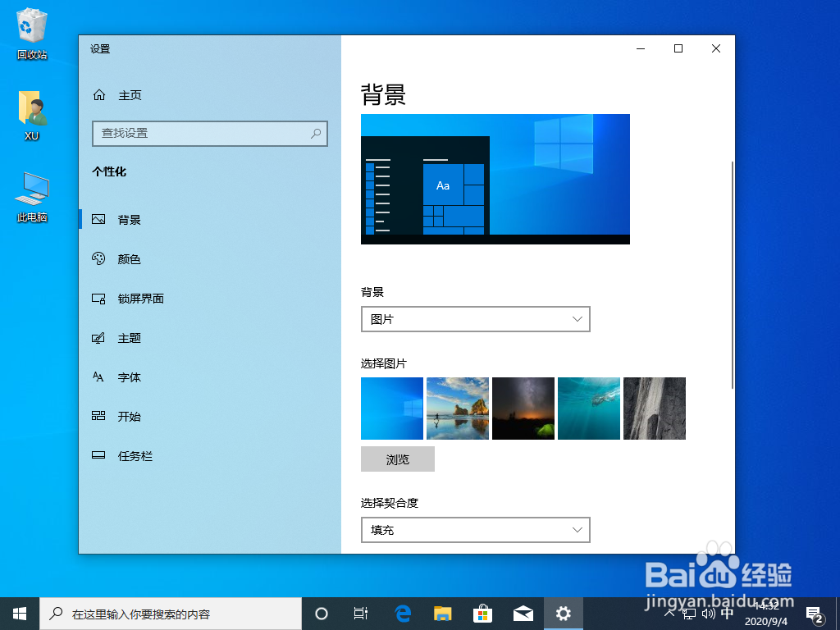Open the 锁屏界面 sidebar section
The width and height of the screenshot is (840, 630).
click(x=209, y=299)
